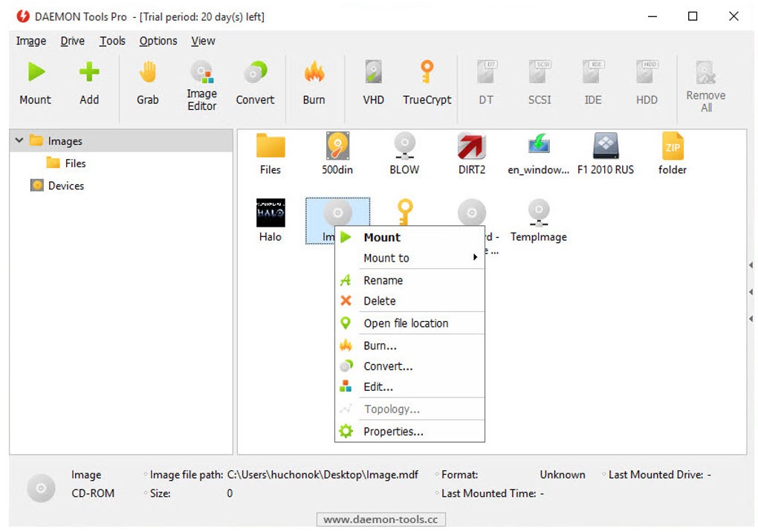The height and width of the screenshot is (532, 758).
Task: Maximize the DAEMON Tools Pro window
Action: pos(693,16)
